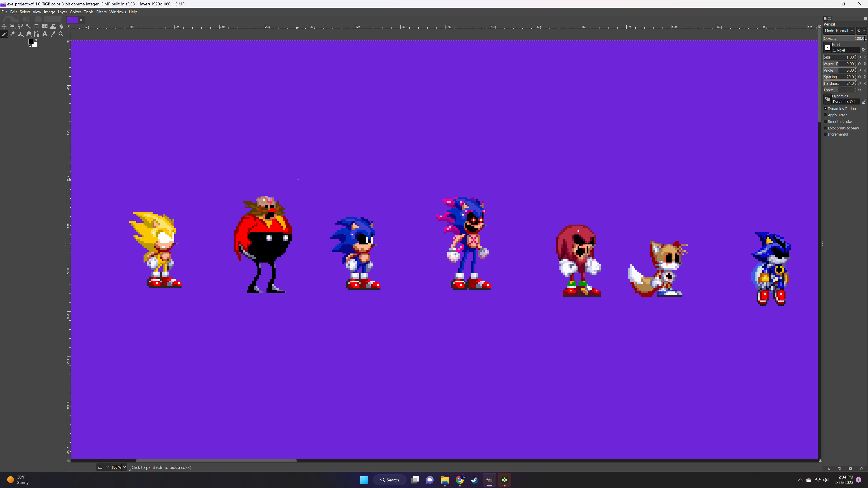Swap foreground and background colors

(x=36, y=40)
